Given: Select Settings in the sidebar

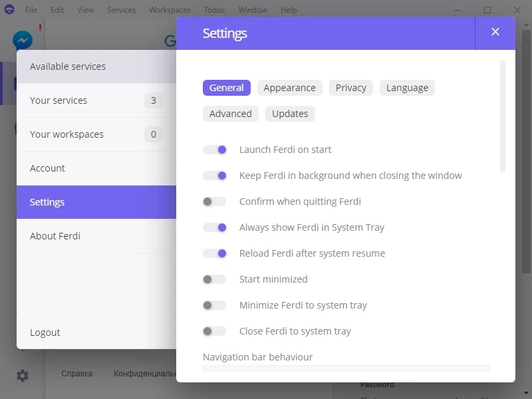Looking at the screenshot, I should 96,202.
